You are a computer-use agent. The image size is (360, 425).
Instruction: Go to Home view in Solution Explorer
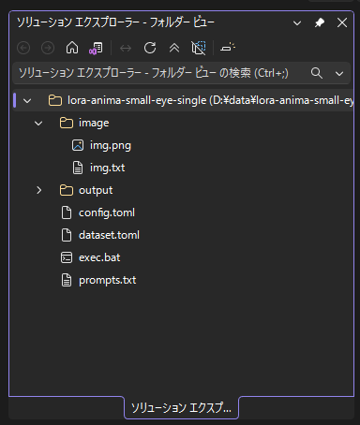72,48
